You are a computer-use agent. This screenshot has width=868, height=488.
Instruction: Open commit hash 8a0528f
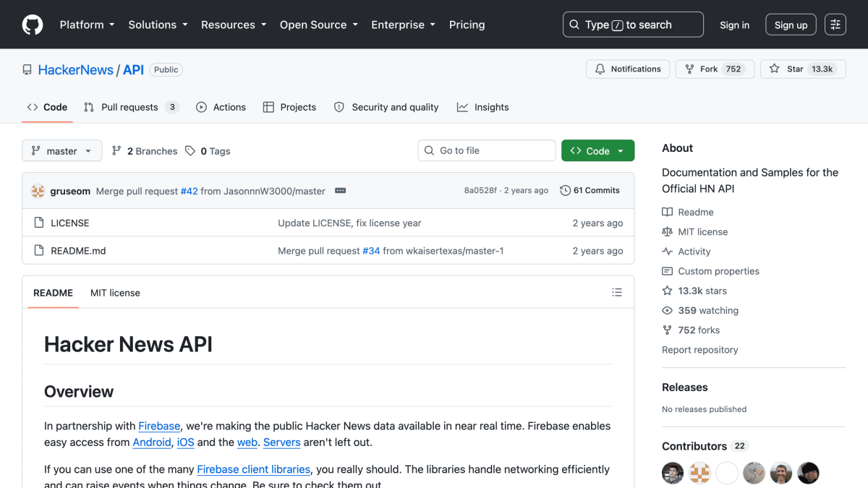480,191
